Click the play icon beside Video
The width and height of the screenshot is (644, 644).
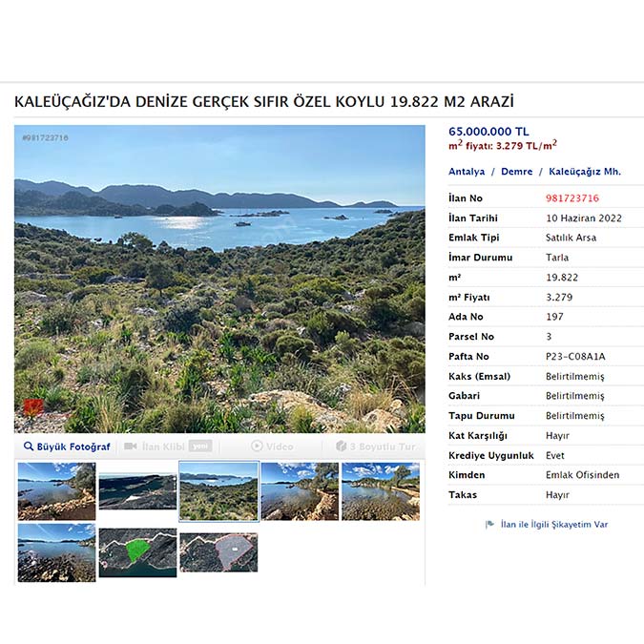(257, 446)
